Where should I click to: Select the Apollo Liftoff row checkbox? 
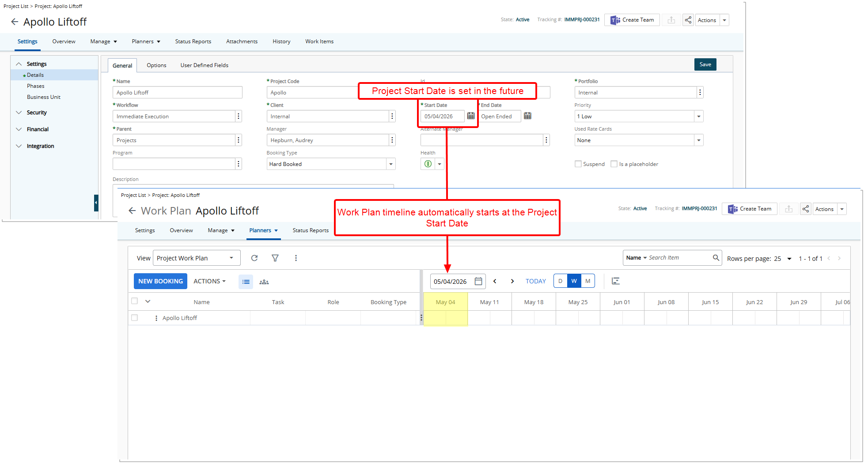[134, 317]
